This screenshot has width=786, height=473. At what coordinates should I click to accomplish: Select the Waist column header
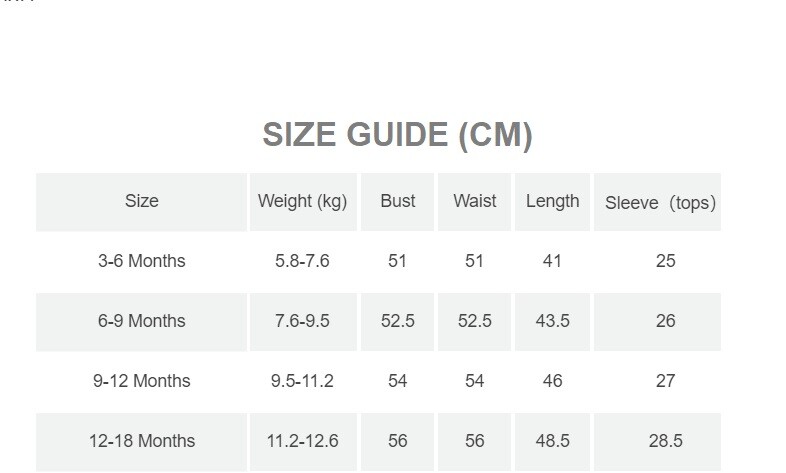(x=474, y=201)
